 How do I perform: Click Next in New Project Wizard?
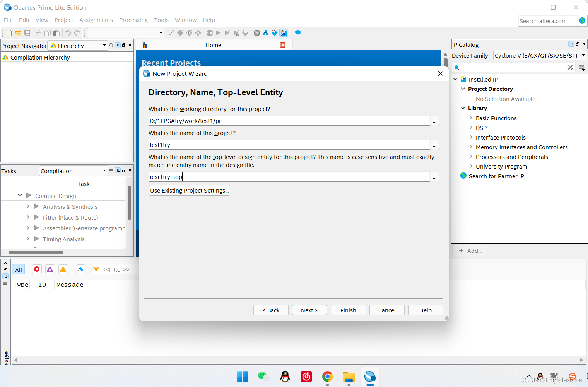[309, 310]
